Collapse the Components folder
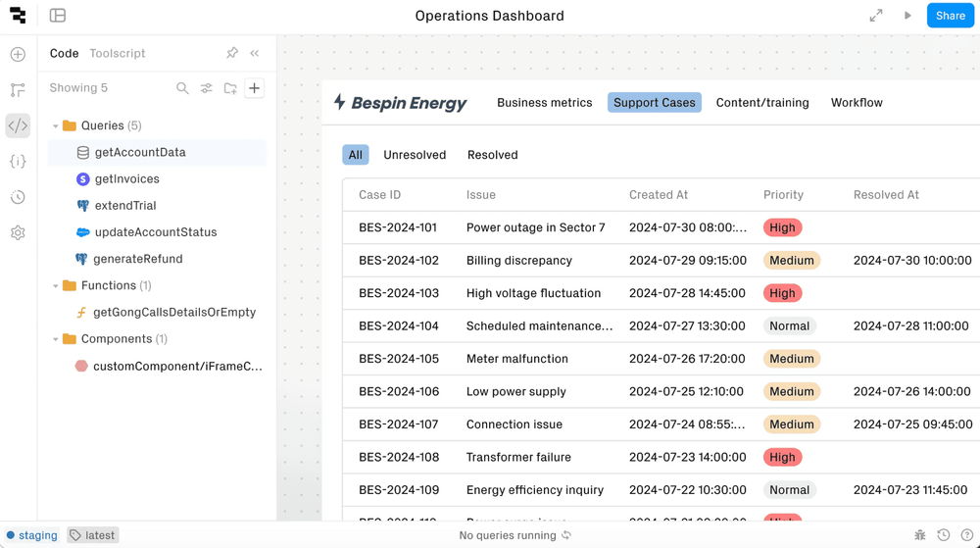Viewport: 980px width, 548px height. click(56, 339)
